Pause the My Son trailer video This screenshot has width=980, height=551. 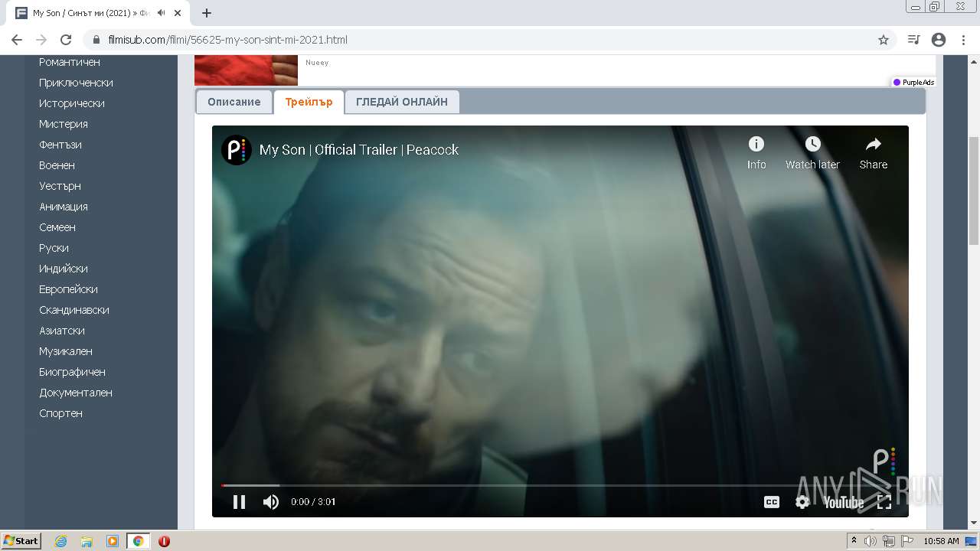(x=239, y=502)
